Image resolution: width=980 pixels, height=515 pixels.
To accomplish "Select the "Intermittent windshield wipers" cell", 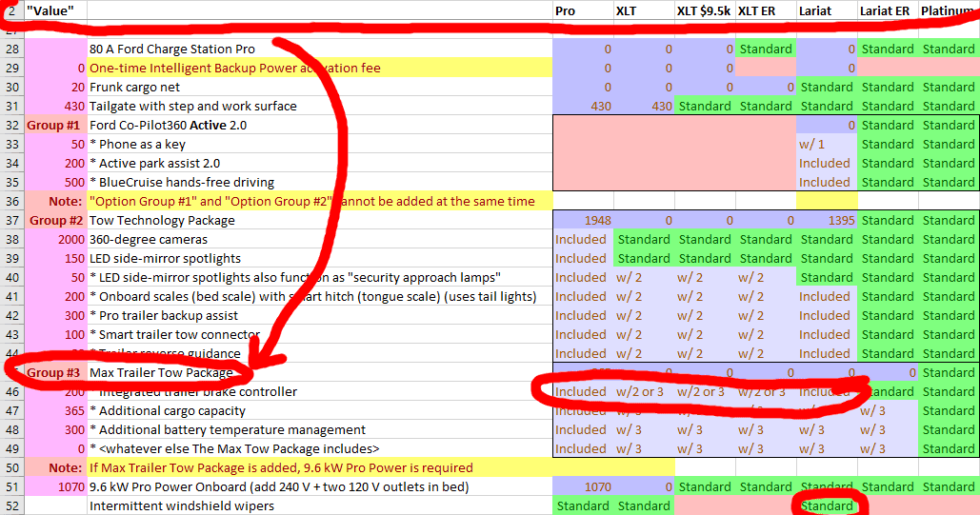I will point(181,505).
